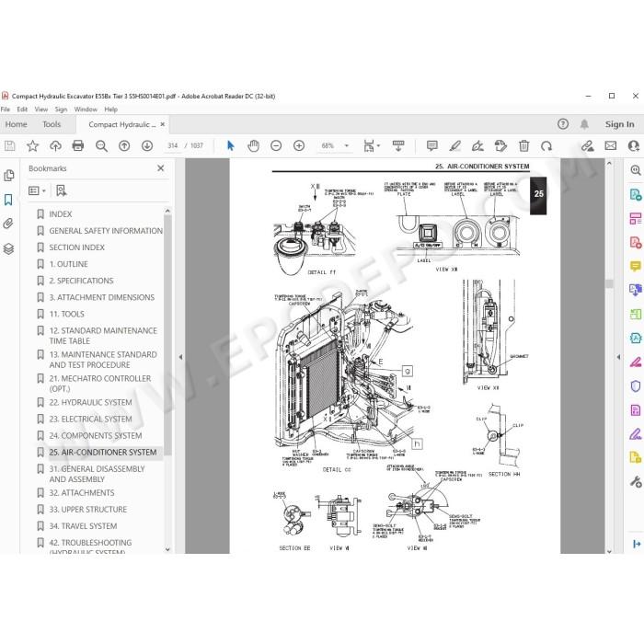644x644 pixels.
Task: Toggle the Bookmarks panel icon in sidebar
Action: (8, 200)
